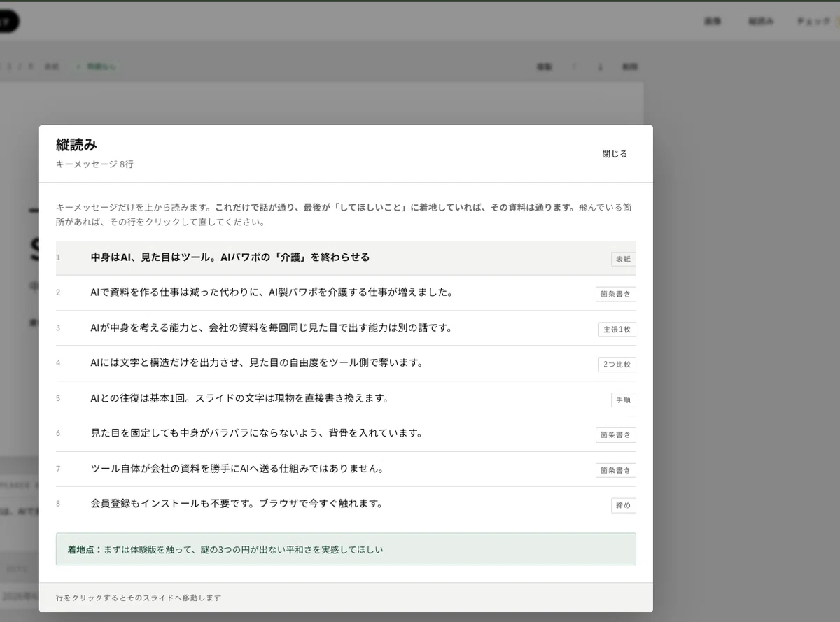The height and width of the screenshot is (622, 840).
Task: Click the 主張1枚 layout tag
Action: pyautogui.click(x=617, y=330)
